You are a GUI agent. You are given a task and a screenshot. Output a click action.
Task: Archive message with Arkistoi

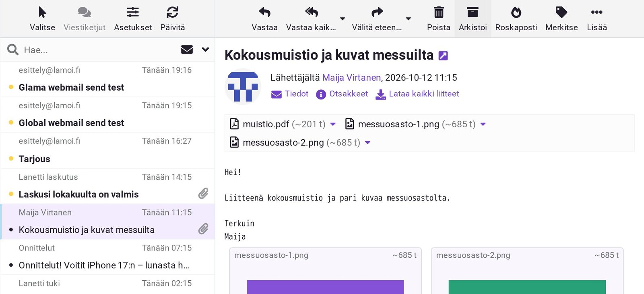coord(473,19)
